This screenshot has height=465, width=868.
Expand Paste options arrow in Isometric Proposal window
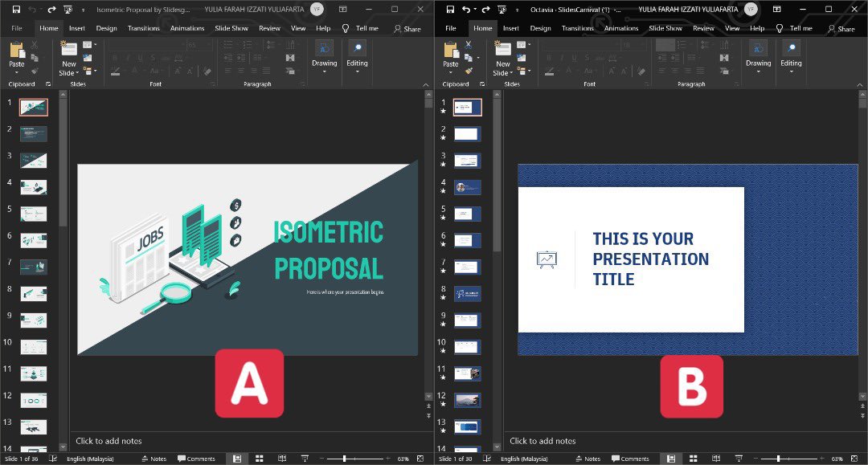(x=17, y=72)
